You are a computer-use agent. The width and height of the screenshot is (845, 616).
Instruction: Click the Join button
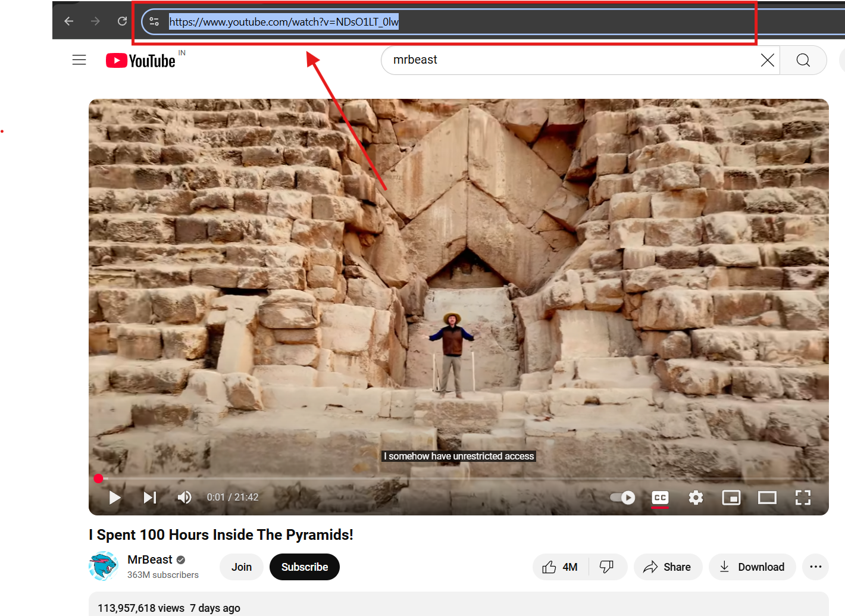click(x=242, y=567)
